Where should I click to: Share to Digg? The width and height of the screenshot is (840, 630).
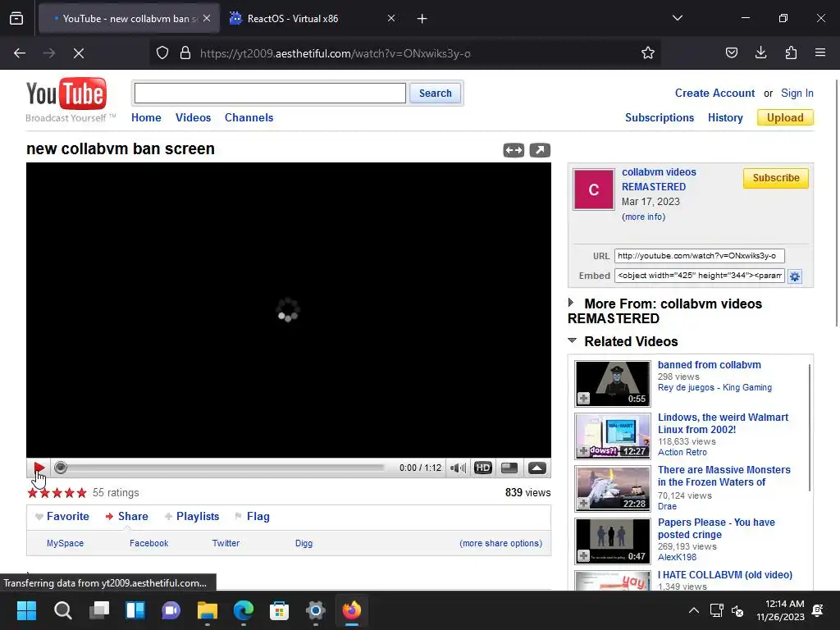tap(304, 543)
